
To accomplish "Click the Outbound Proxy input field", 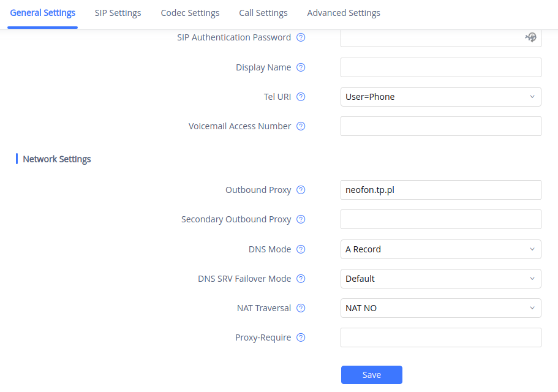I will click(x=440, y=190).
